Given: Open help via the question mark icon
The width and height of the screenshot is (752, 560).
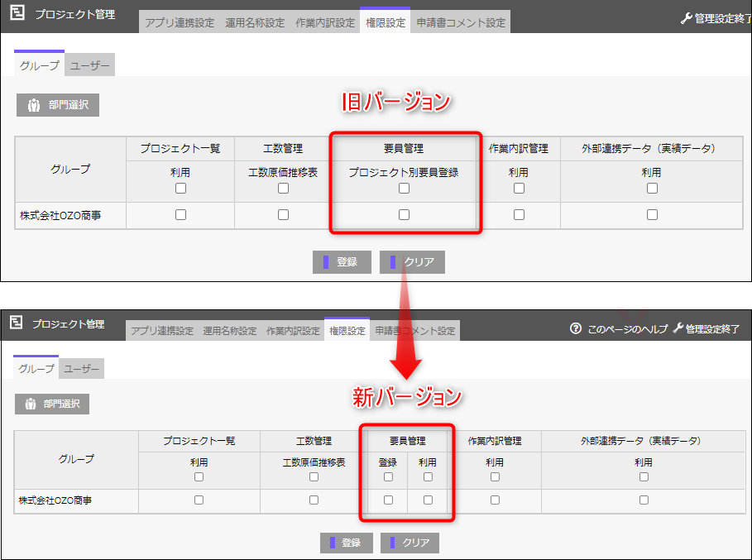Looking at the screenshot, I should [576, 328].
